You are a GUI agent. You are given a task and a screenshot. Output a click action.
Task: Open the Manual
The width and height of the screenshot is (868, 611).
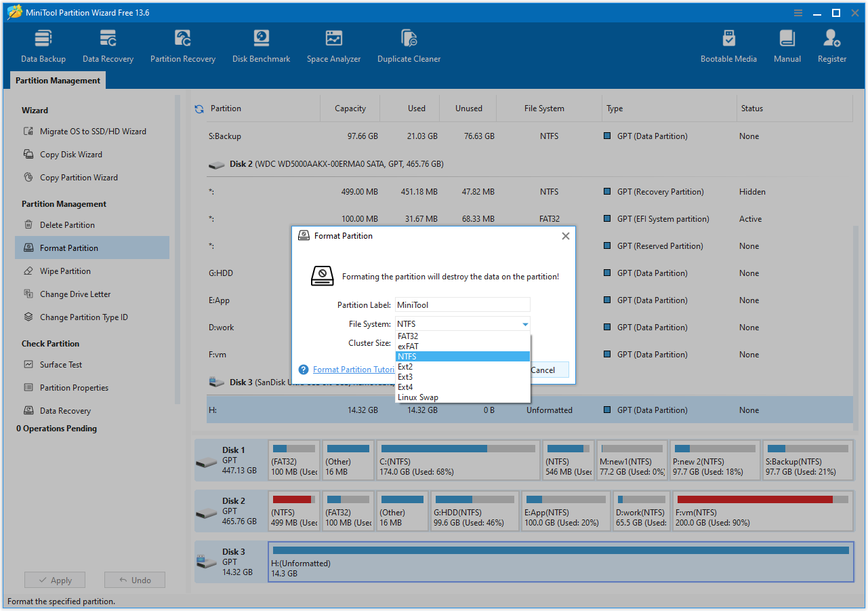[787, 45]
